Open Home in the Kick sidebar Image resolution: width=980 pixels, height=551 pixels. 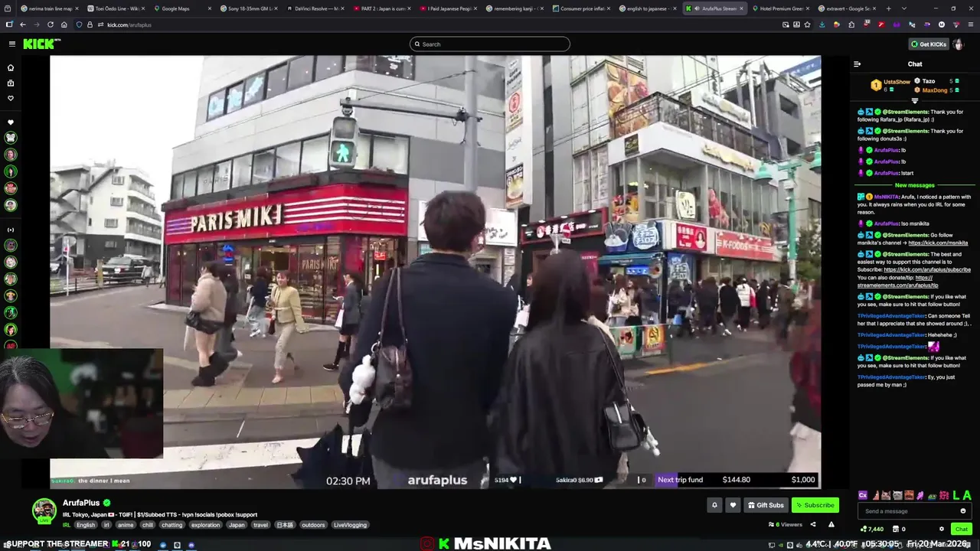pyautogui.click(x=11, y=67)
